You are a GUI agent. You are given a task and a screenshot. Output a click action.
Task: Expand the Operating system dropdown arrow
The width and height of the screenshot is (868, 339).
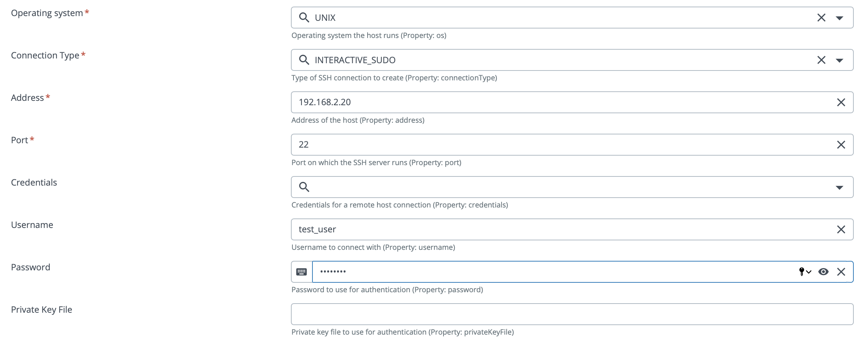[840, 18]
